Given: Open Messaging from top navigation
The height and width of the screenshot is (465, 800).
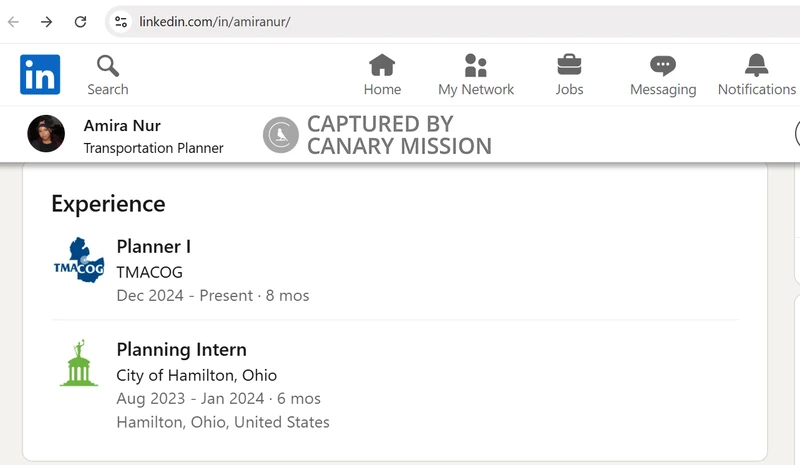Looking at the screenshot, I should tap(662, 66).
